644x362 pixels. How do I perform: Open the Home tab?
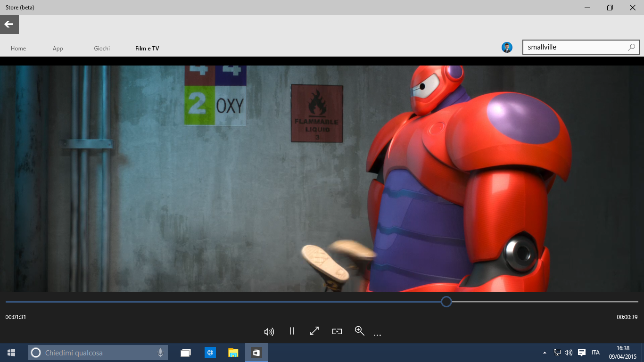pos(18,49)
